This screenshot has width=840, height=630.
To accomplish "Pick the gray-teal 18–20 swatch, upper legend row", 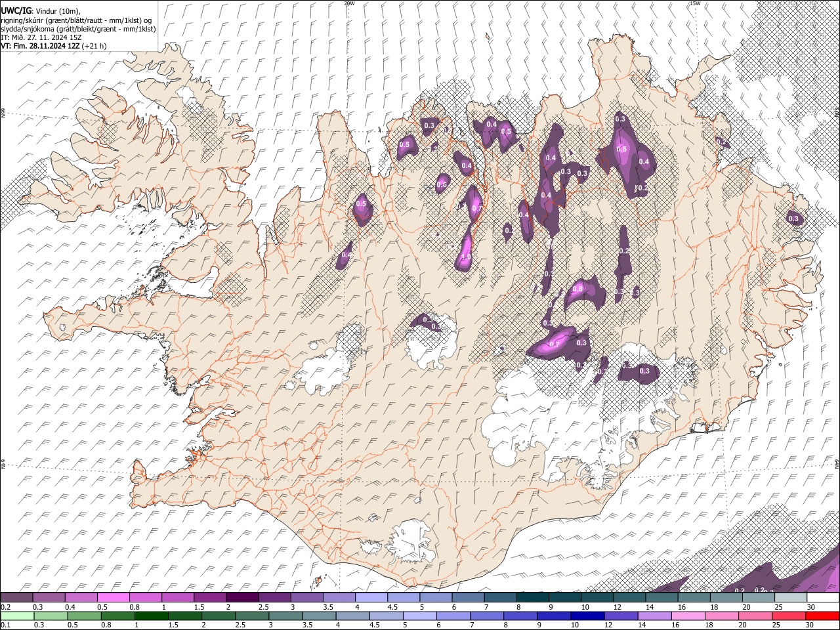I will 725,597.
